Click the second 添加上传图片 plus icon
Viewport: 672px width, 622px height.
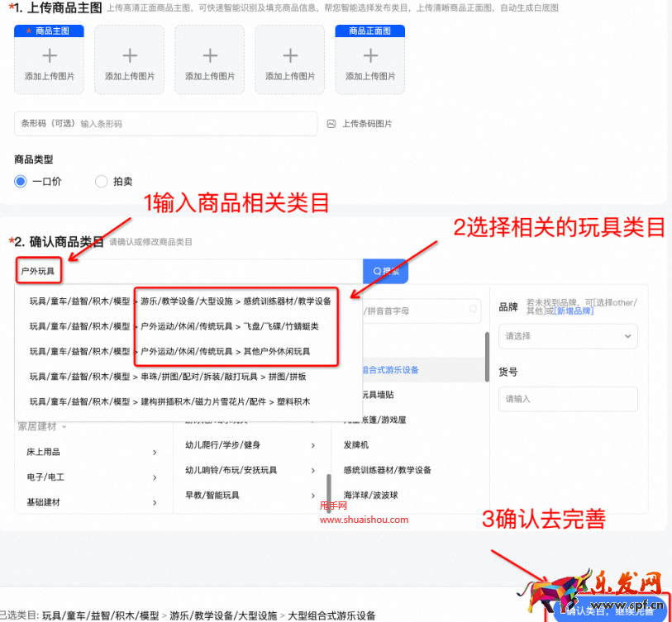[128, 56]
